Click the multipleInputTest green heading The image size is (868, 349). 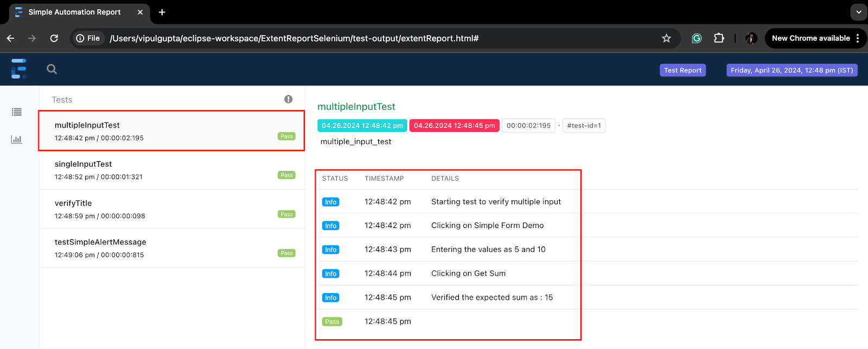click(x=356, y=107)
